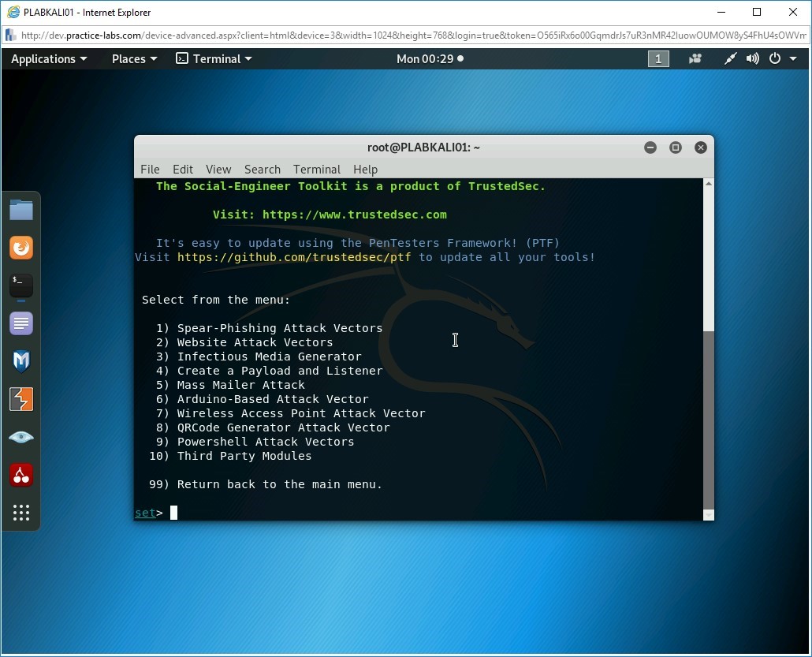Open the text editor dock icon
The image size is (812, 657).
[21, 323]
